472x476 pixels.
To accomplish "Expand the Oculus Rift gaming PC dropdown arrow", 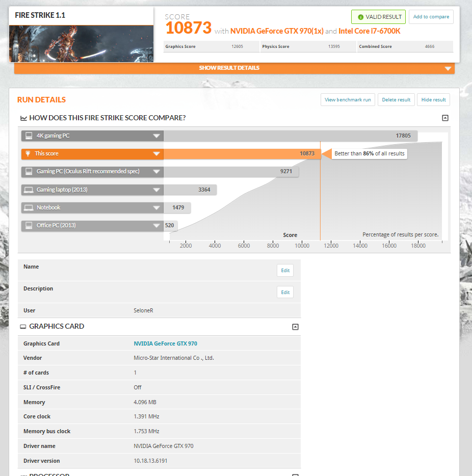I will click(x=156, y=172).
